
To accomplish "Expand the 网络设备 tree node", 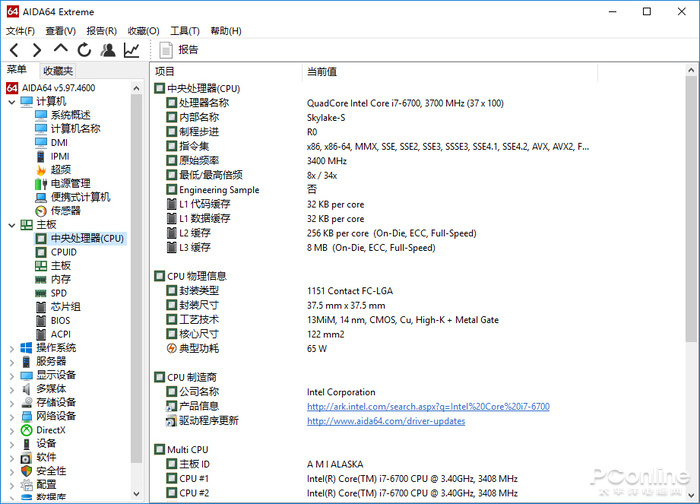I will click(x=12, y=417).
